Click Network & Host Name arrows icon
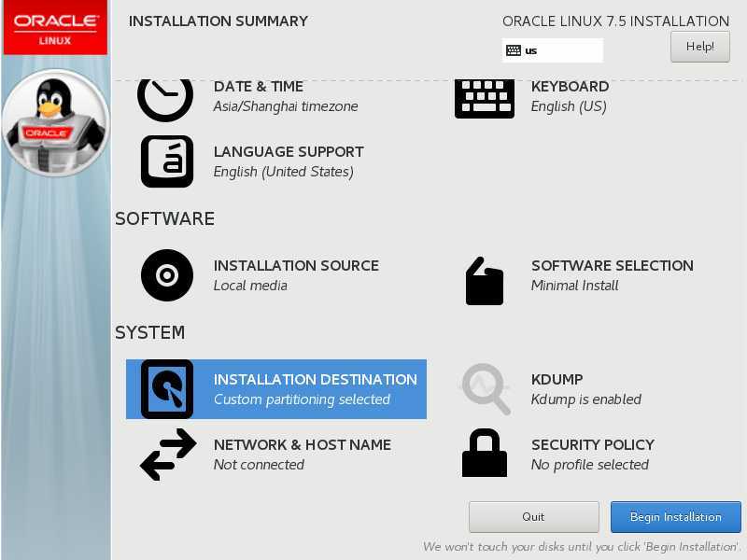 coord(168,455)
